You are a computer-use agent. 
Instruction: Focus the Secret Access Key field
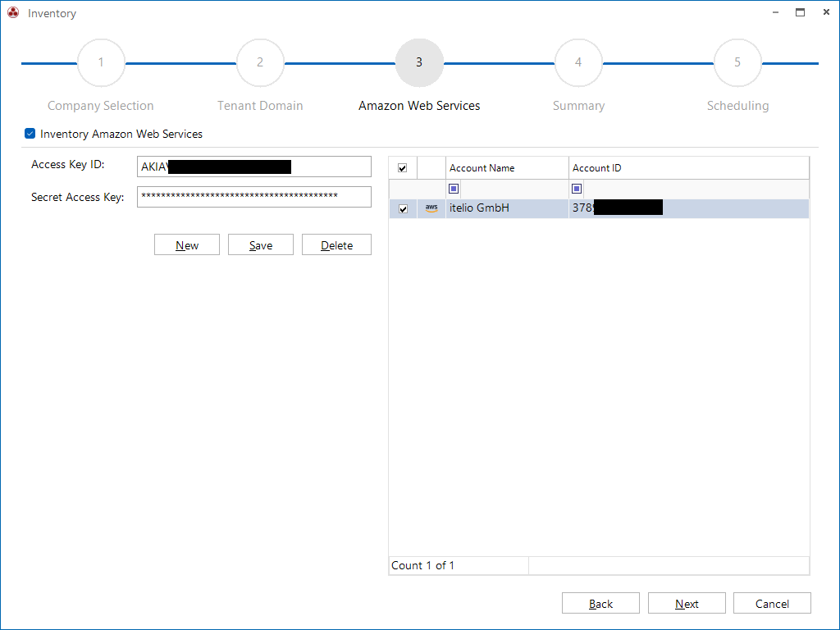pos(254,197)
